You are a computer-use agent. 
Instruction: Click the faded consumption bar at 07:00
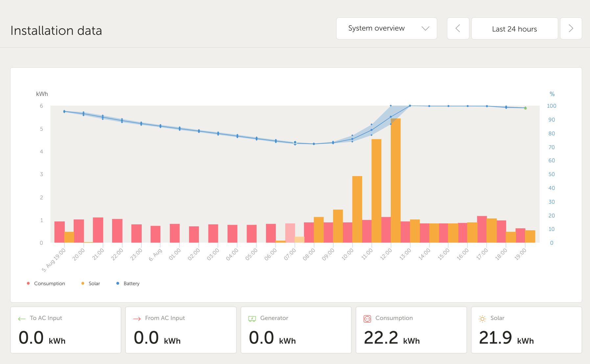290,233
